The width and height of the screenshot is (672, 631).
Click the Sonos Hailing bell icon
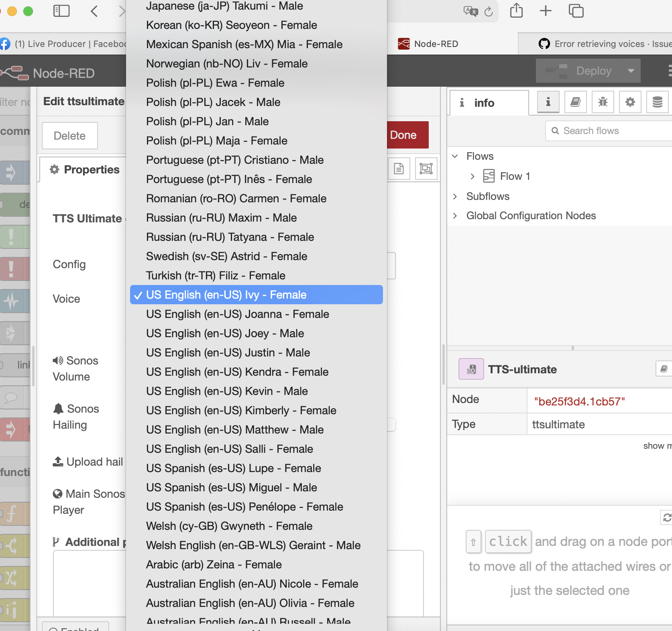pyautogui.click(x=57, y=408)
